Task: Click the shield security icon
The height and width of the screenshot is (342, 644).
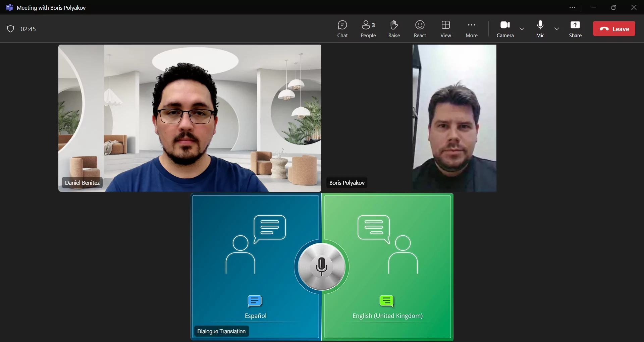Action: [11, 29]
